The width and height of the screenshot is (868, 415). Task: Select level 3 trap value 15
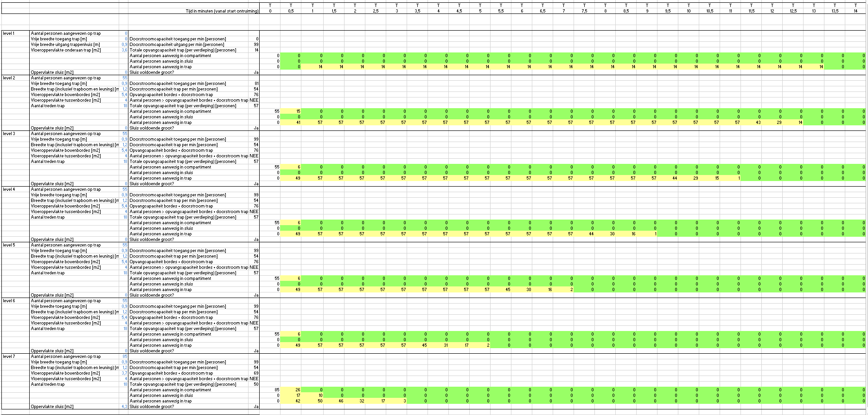[x=716, y=178]
